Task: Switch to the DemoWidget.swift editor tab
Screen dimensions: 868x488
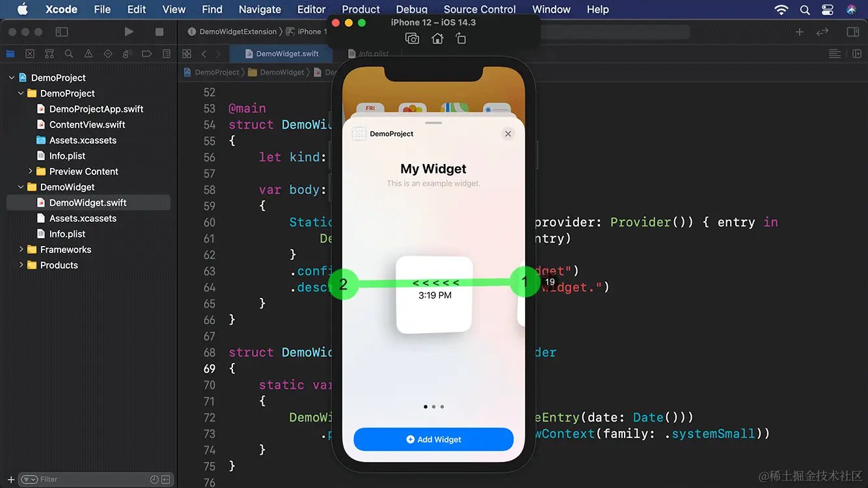Action: click(281, 54)
